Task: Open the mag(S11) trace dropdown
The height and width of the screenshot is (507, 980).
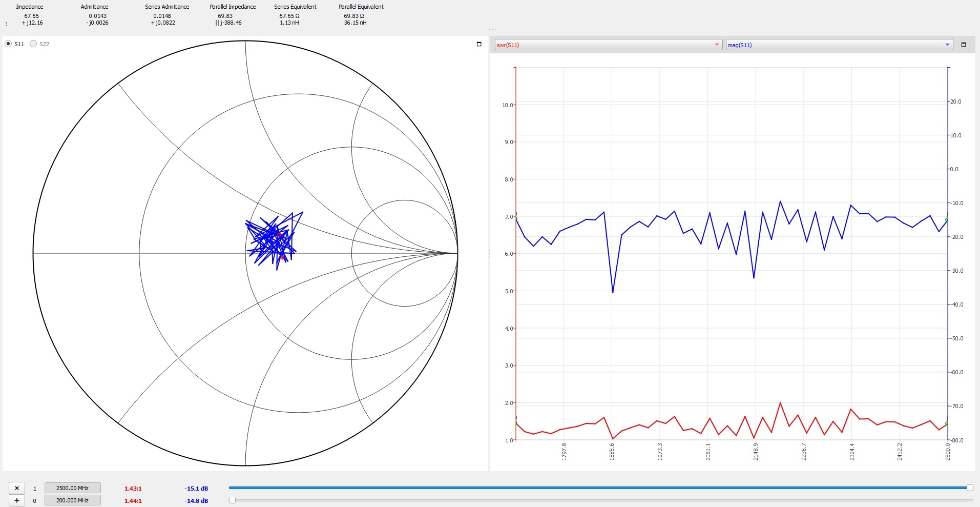Action: coord(838,45)
